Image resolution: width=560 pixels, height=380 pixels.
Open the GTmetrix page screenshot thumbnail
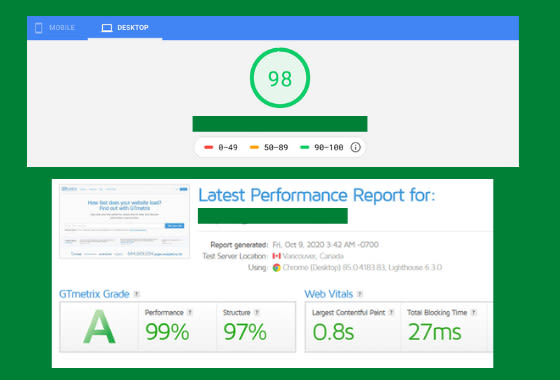(x=124, y=221)
